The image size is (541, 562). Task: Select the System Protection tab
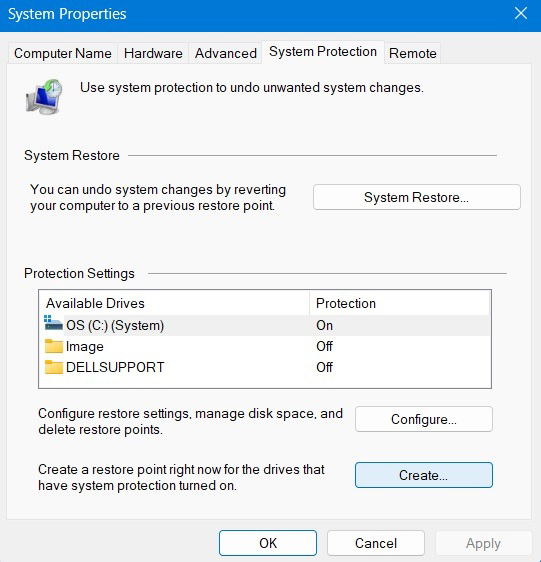[x=323, y=52]
